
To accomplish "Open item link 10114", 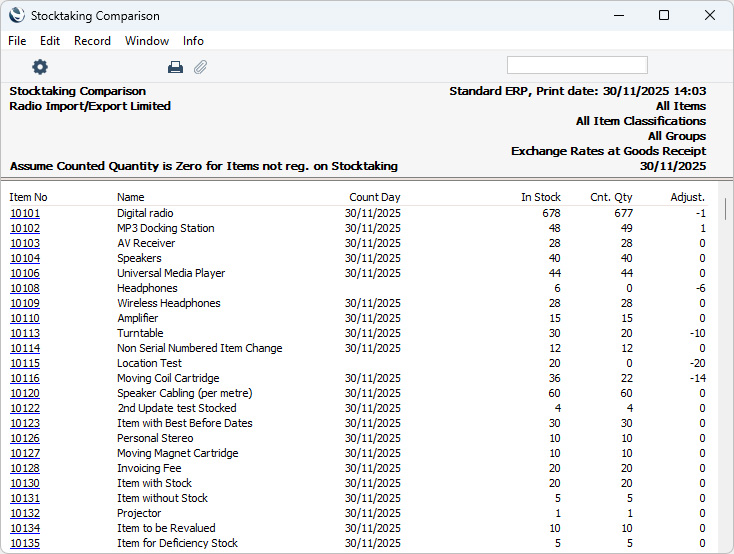I will 25,348.
